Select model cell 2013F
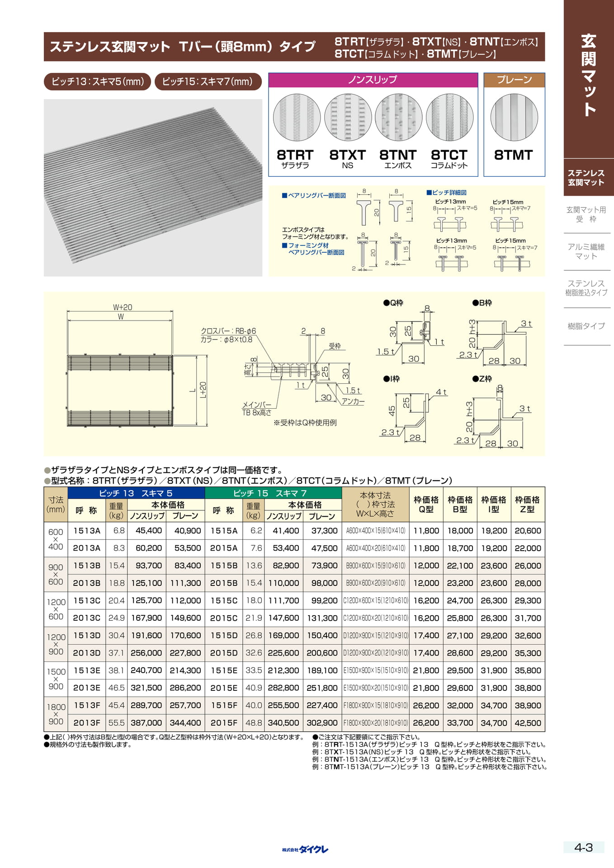Viewport: 614px width, 868px height. pos(87,723)
